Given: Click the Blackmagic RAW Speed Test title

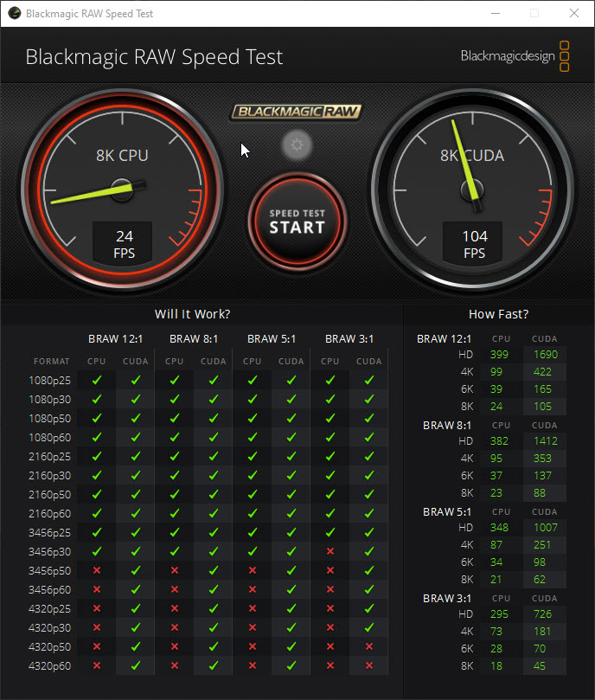Looking at the screenshot, I should [x=154, y=57].
